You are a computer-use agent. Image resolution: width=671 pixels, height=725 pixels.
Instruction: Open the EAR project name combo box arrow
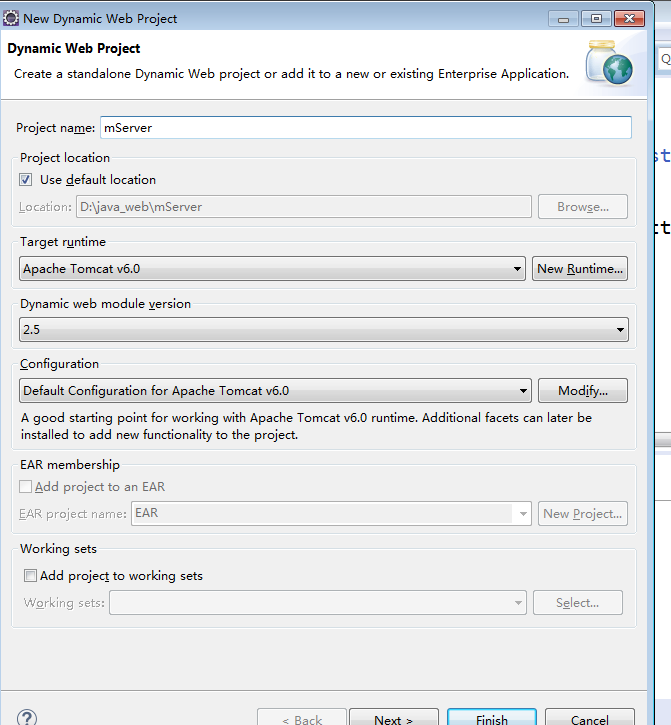[x=523, y=514]
